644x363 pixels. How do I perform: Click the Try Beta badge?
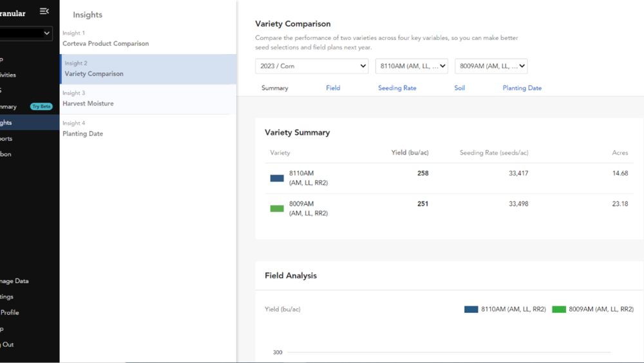click(41, 106)
